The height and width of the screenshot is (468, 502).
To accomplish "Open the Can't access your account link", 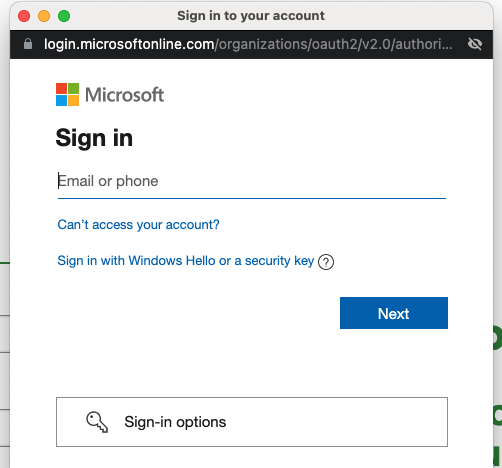I will 138,225.
